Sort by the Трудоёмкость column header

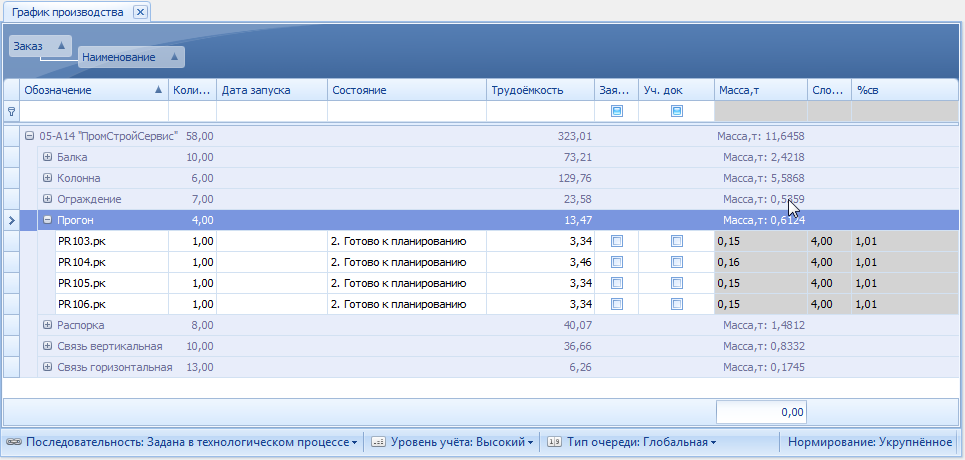click(x=540, y=90)
